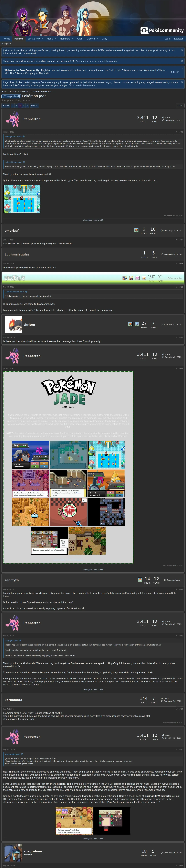Expand the Discord dropdown arrow

[x=97, y=39]
